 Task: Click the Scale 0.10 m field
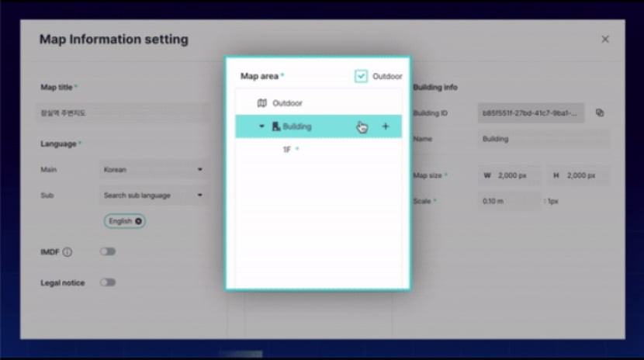(x=509, y=201)
